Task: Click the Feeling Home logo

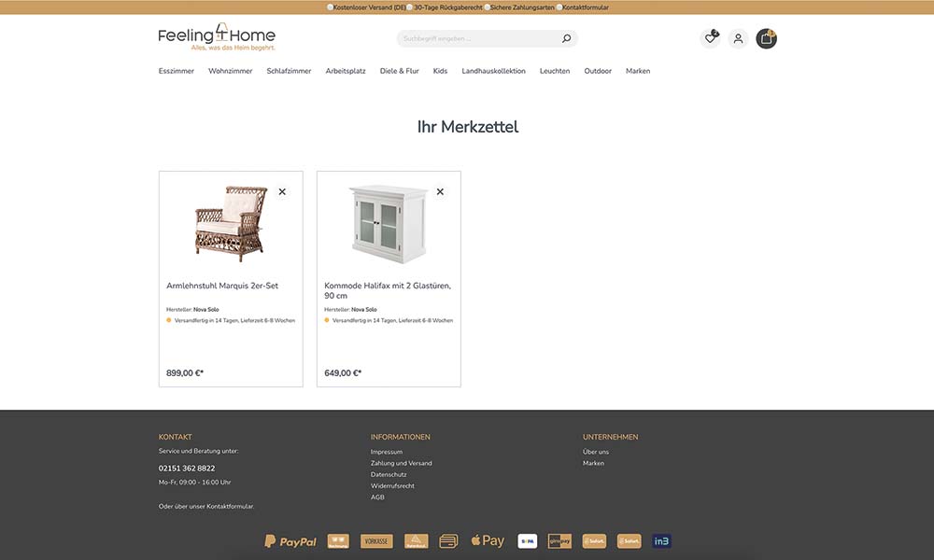Action: point(217,37)
